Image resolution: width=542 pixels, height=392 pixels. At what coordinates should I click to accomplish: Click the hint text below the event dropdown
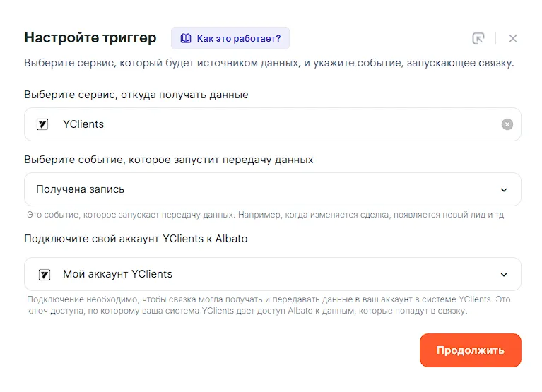pyautogui.click(x=265, y=214)
